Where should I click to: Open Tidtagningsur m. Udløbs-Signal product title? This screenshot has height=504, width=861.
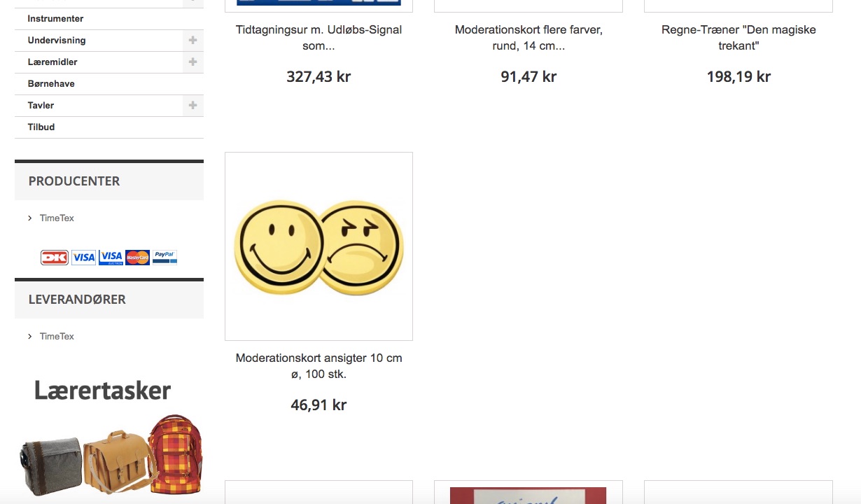(x=318, y=38)
